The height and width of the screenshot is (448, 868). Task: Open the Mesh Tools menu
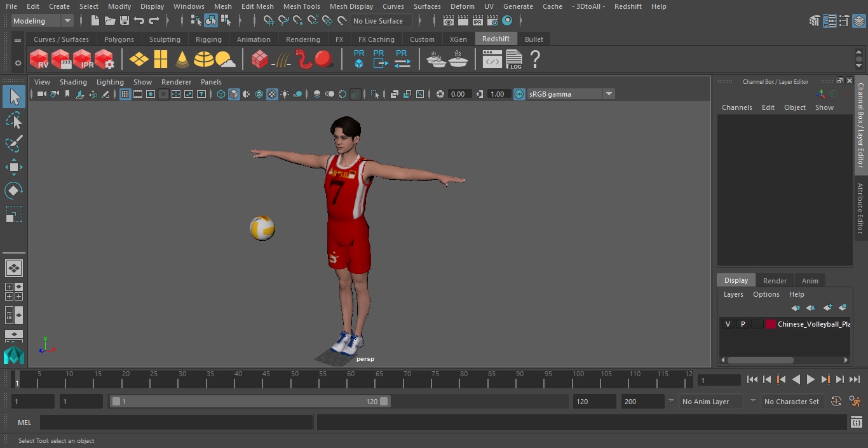[301, 6]
